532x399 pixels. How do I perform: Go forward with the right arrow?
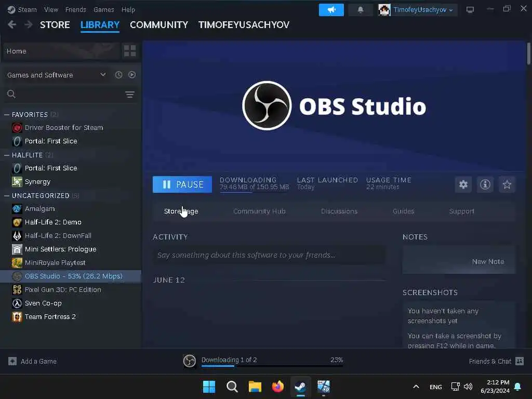[29, 25]
